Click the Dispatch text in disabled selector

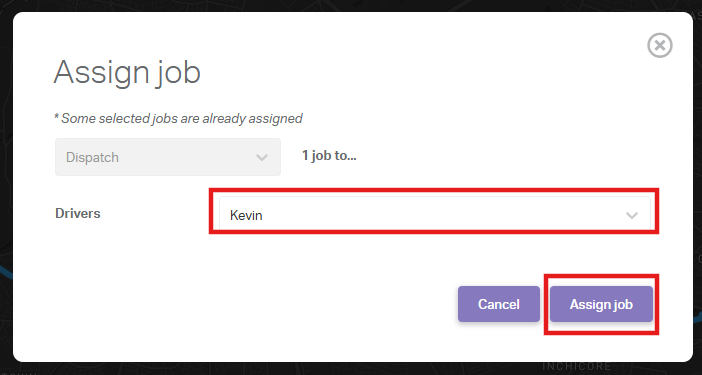(x=92, y=158)
